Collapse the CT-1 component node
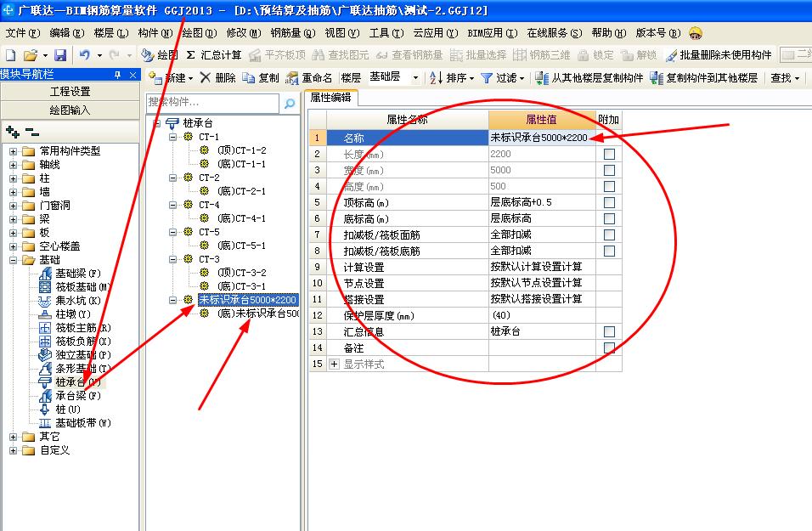This screenshot has width=812, height=531. tap(173, 137)
